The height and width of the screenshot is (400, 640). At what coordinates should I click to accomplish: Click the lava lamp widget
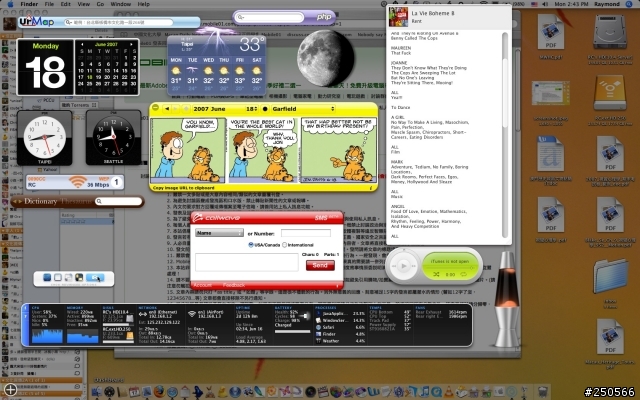point(507,299)
